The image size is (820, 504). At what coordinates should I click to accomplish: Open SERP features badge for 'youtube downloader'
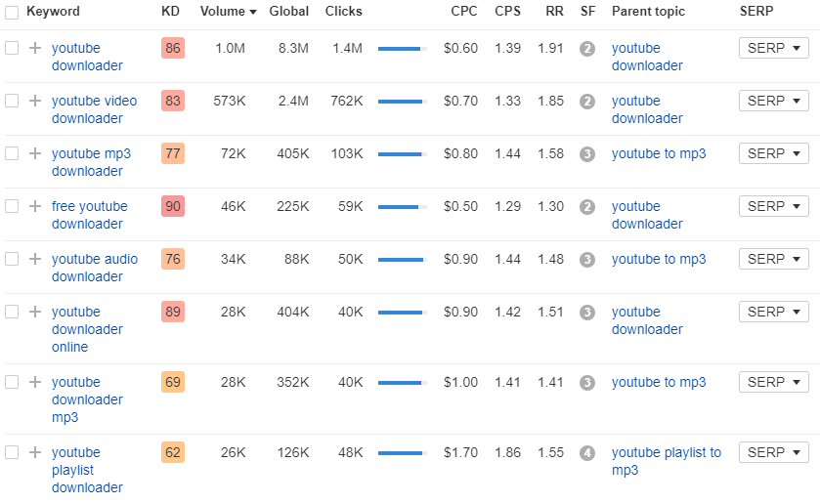click(587, 49)
